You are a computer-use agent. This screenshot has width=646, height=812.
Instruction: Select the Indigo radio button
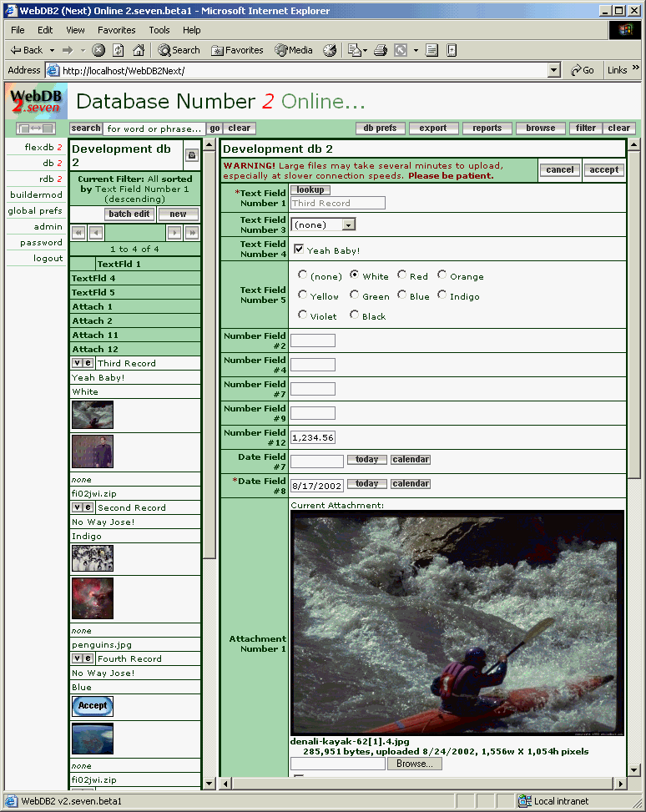tap(442, 295)
